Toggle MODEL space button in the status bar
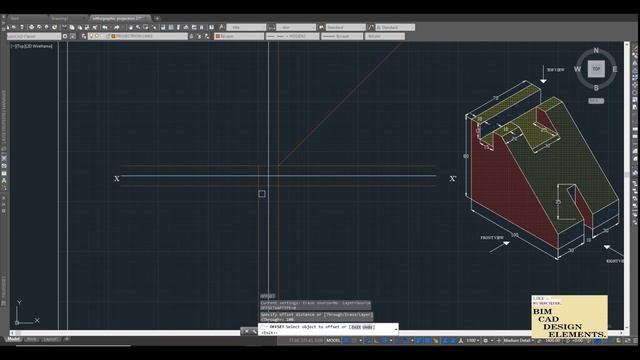Image resolution: width=640 pixels, height=360 pixels. (333, 340)
